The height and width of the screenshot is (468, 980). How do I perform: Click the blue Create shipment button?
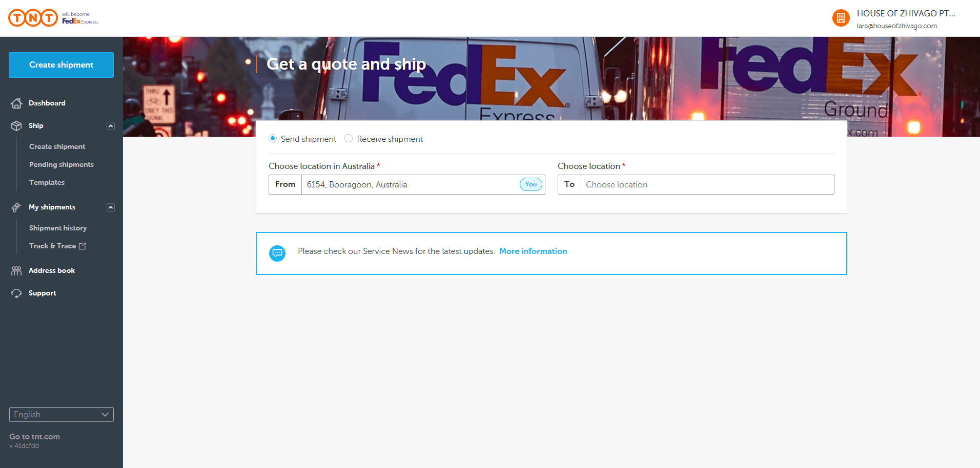(61, 65)
